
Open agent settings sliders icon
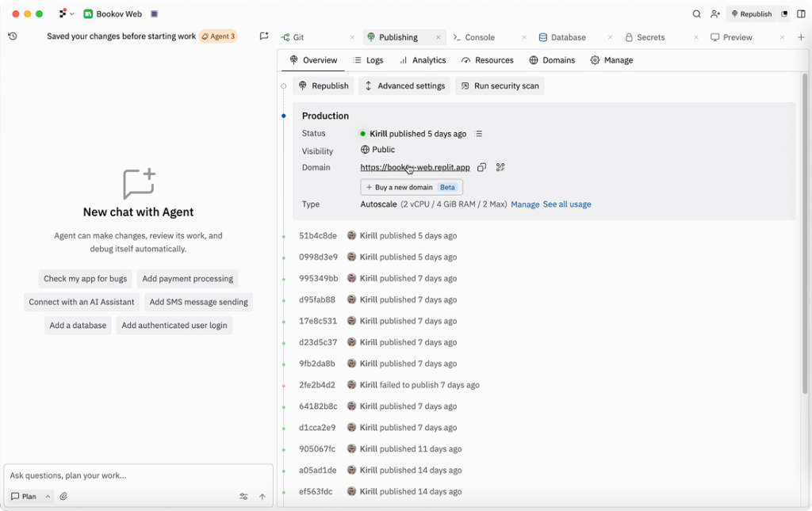click(243, 497)
